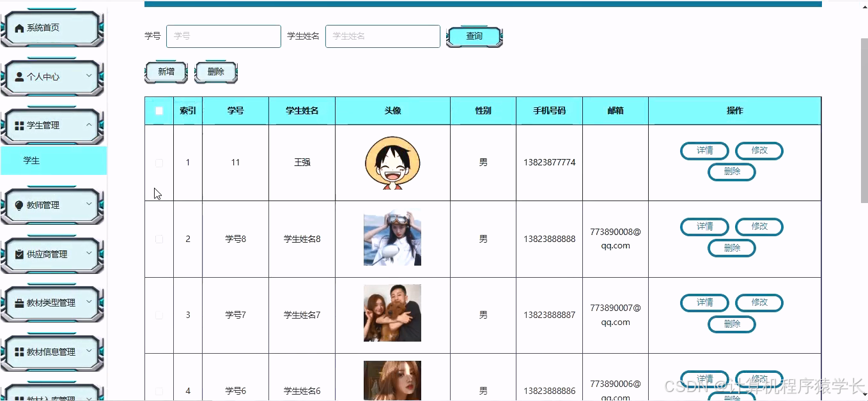
Task: Click the 学号 search input field
Action: [x=224, y=36]
